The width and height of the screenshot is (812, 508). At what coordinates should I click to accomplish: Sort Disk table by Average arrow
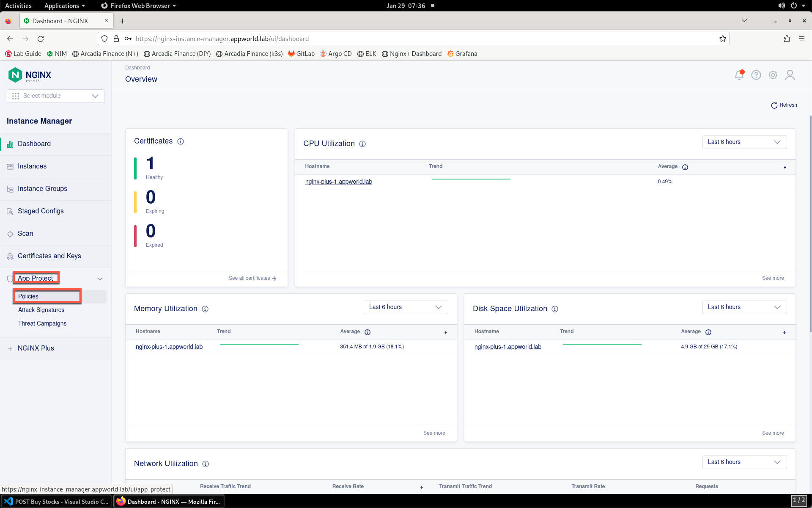(x=785, y=332)
